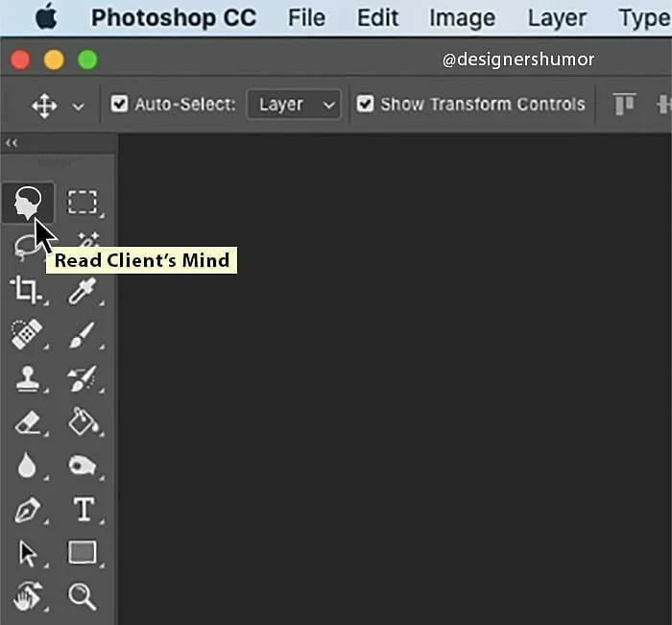Select the Read Client's Mind head tool
Image resolution: width=672 pixels, height=625 pixels.
28,203
